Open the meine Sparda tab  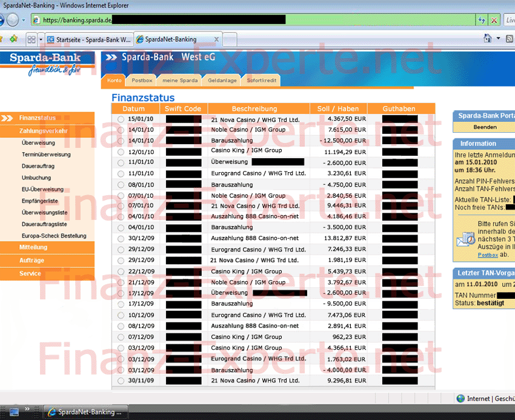click(x=180, y=81)
